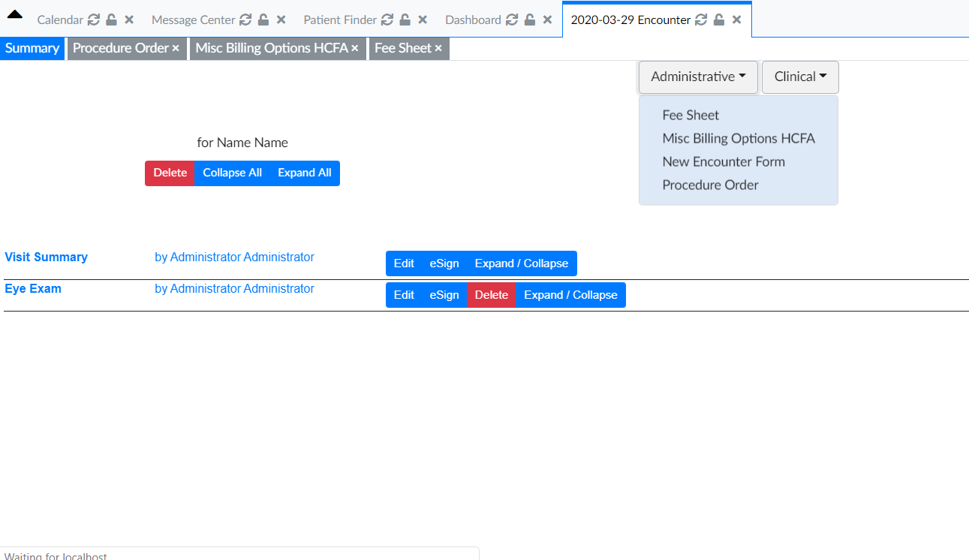Open the Administrative dropdown menu
969x560 pixels.
697,77
